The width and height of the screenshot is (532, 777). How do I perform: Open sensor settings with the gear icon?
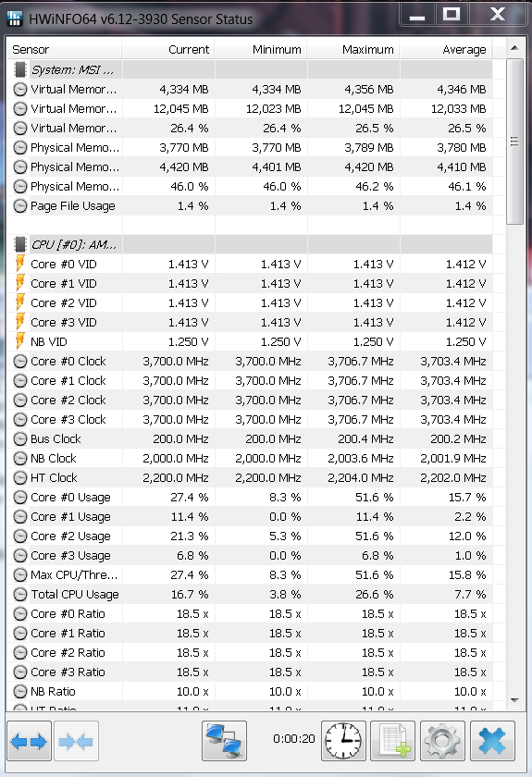coord(442,741)
